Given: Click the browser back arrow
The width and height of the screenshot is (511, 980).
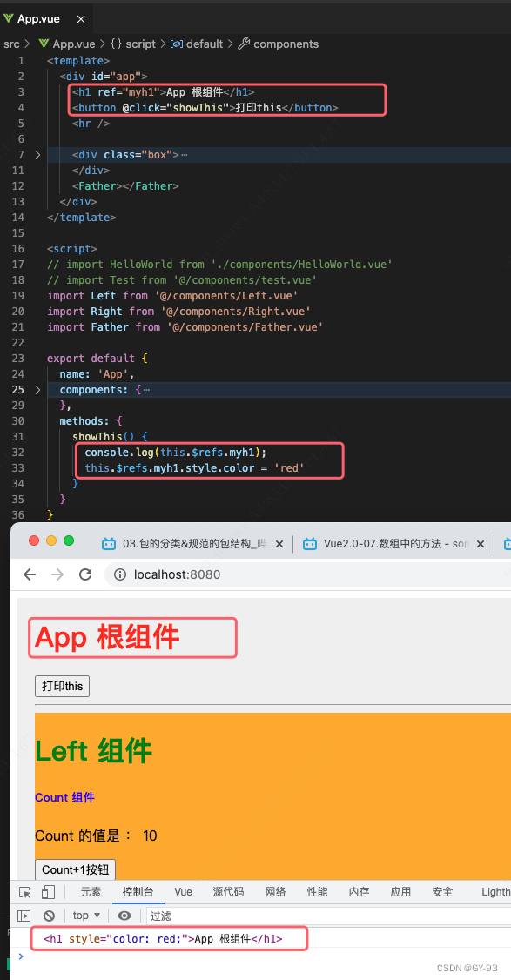Looking at the screenshot, I should tap(30, 574).
